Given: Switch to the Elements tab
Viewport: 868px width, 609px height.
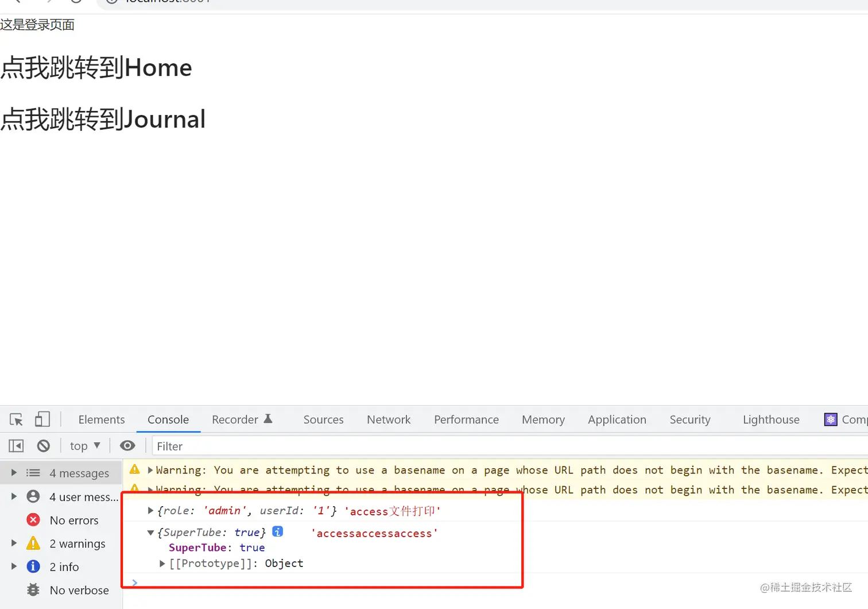Looking at the screenshot, I should click(102, 419).
